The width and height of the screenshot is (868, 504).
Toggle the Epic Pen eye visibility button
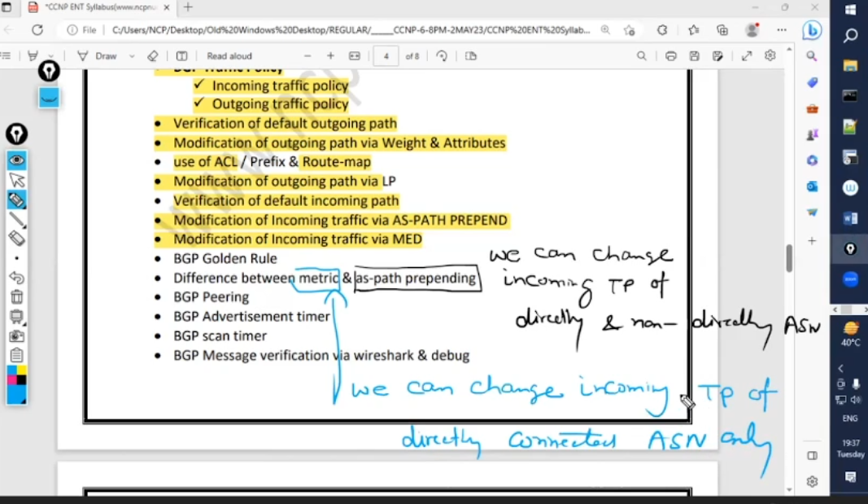pyautogui.click(x=16, y=160)
